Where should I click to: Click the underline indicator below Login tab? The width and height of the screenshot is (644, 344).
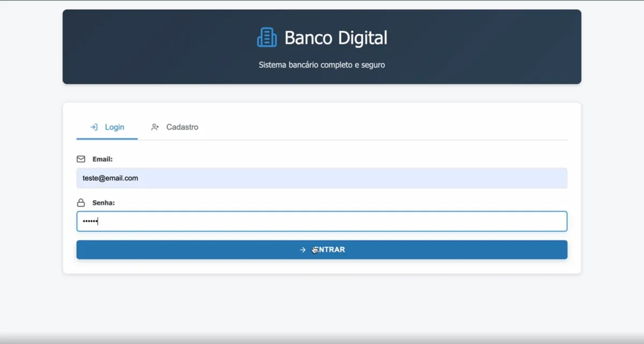coord(107,138)
